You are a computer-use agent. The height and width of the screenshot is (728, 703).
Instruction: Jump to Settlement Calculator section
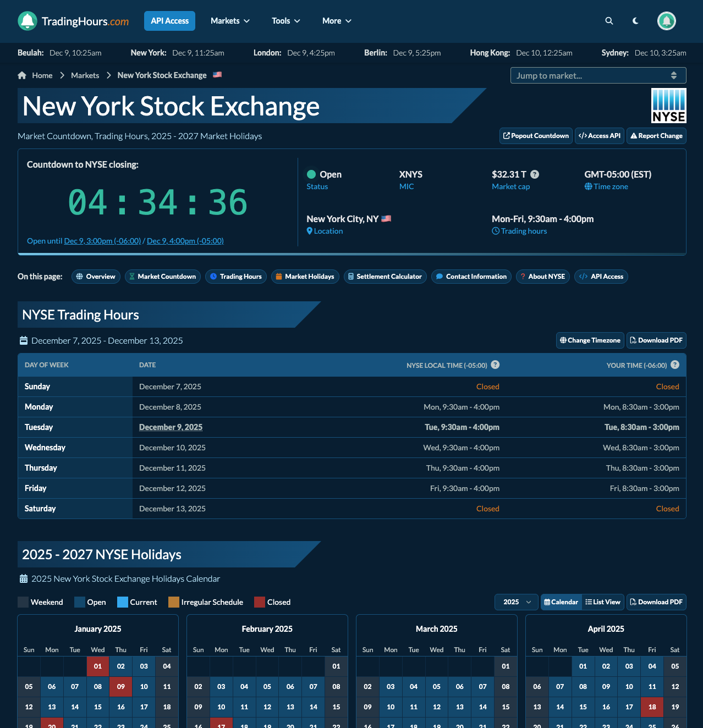coord(385,277)
